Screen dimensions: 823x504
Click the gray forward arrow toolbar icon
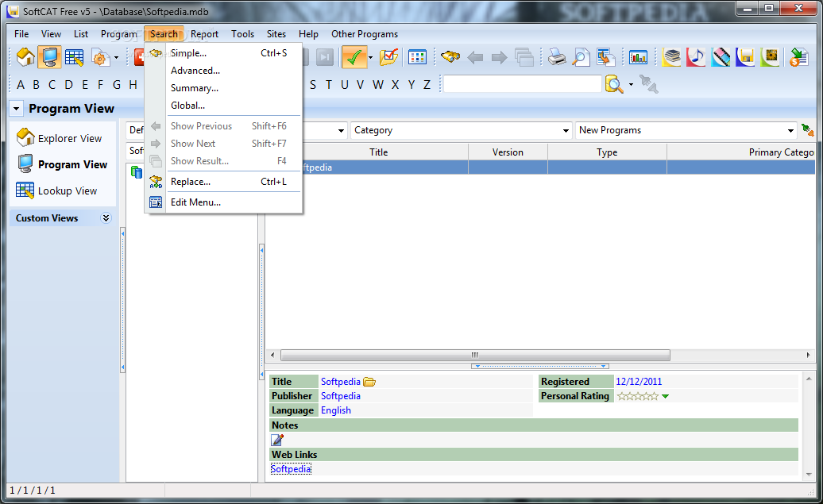499,57
